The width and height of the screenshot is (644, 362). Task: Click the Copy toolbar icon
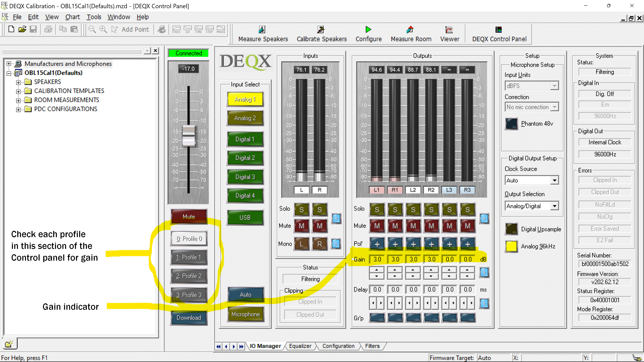(x=63, y=29)
